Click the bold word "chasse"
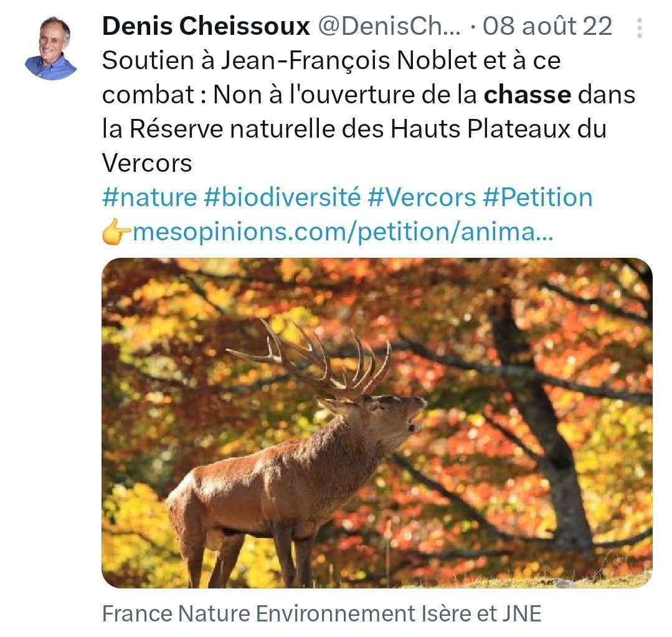The height and width of the screenshot is (637, 672). click(x=528, y=95)
